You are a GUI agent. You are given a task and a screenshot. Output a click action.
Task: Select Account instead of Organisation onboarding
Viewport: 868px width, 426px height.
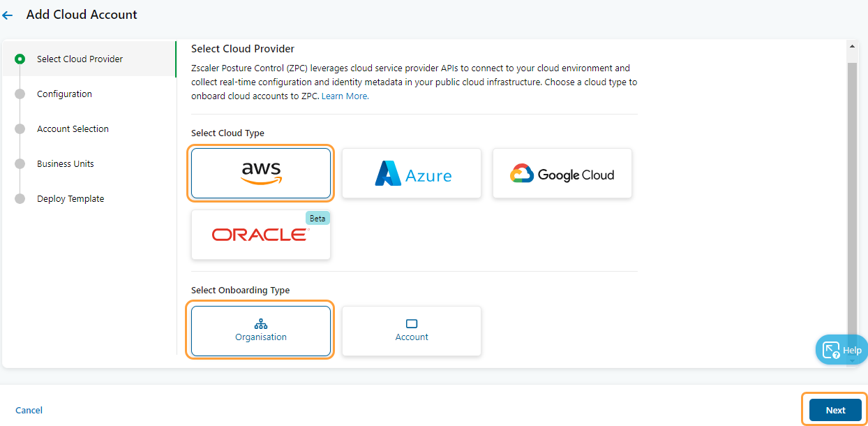tap(411, 330)
